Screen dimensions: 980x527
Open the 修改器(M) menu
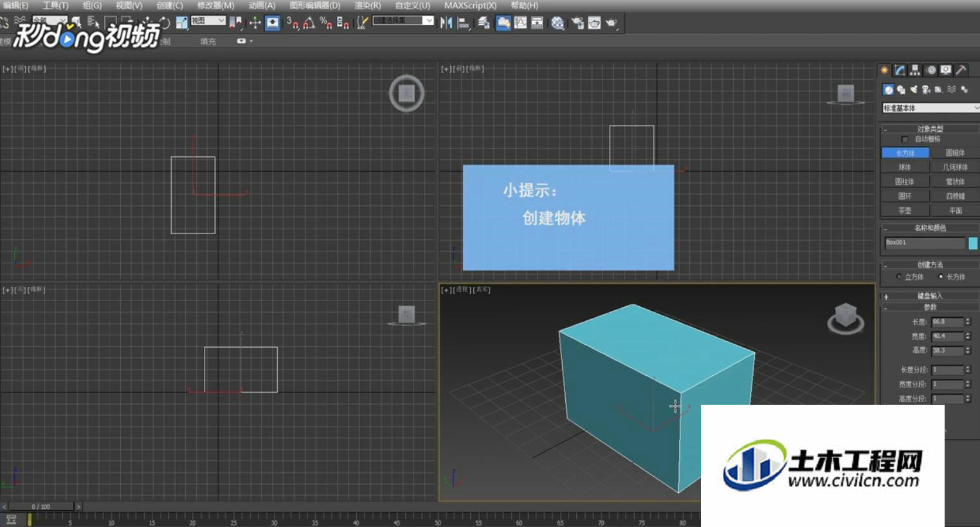(215, 6)
